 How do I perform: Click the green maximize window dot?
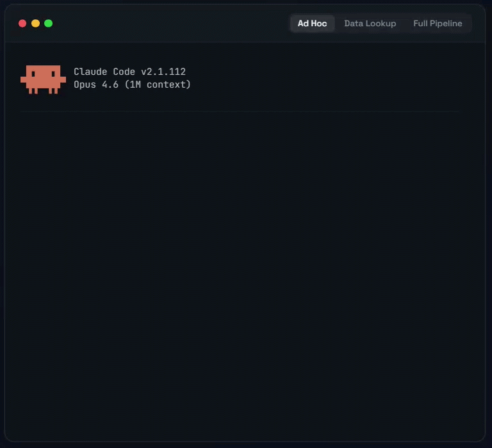[48, 24]
